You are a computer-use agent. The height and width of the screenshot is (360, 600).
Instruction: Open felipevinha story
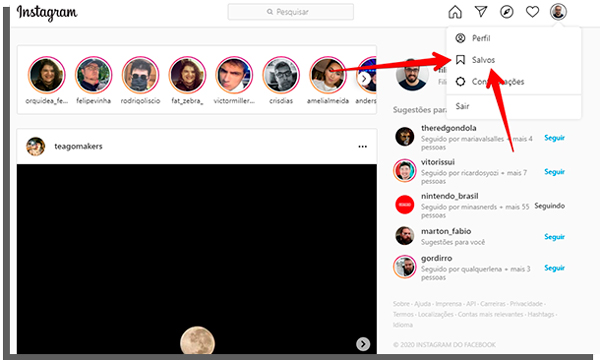click(x=93, y=75)
